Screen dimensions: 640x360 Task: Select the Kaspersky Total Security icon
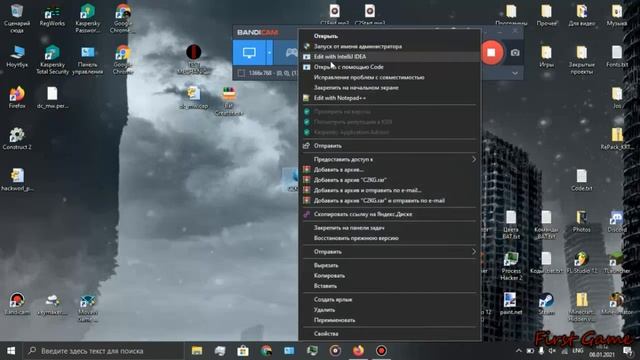(52, 60)
